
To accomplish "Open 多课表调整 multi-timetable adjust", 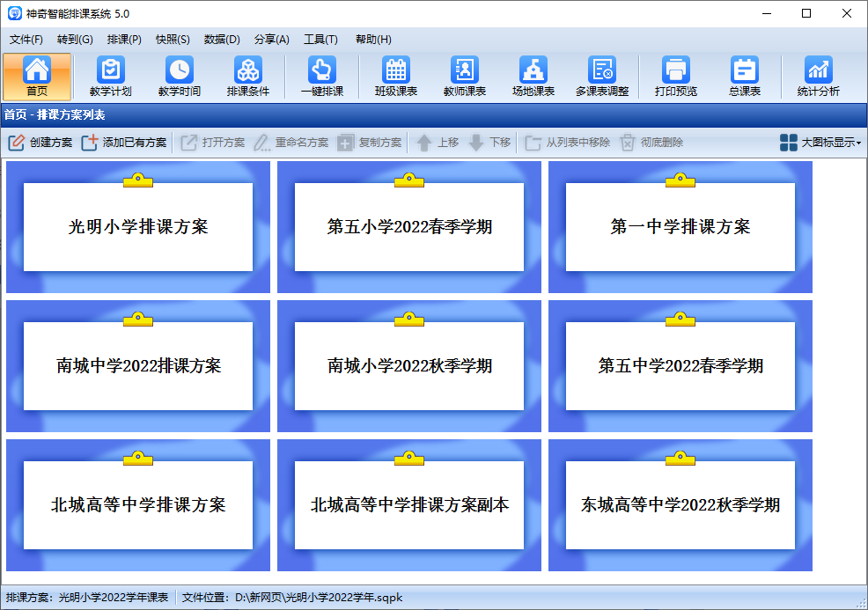I will click(602, 77).
